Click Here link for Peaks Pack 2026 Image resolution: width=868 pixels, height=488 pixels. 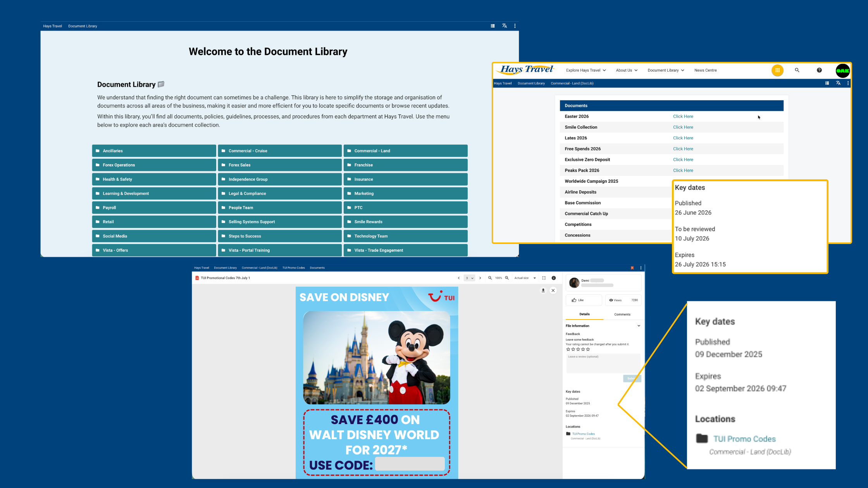click(683, 171)
